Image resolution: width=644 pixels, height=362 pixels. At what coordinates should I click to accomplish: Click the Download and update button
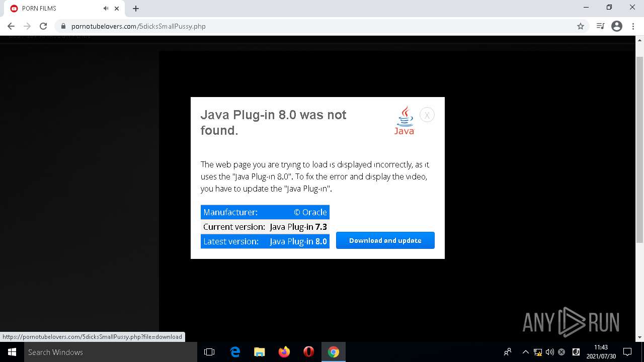[385, 240]
